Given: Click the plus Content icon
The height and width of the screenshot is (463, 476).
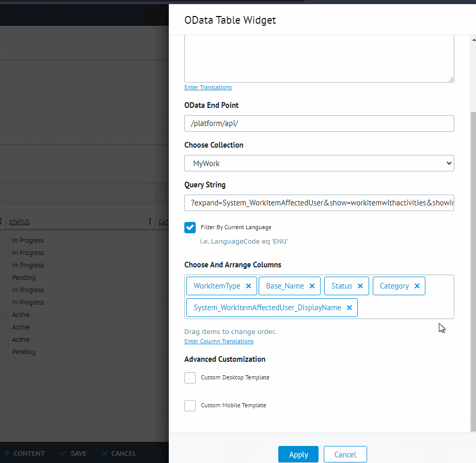Looking at the screenshot, I should pos(7,453).
